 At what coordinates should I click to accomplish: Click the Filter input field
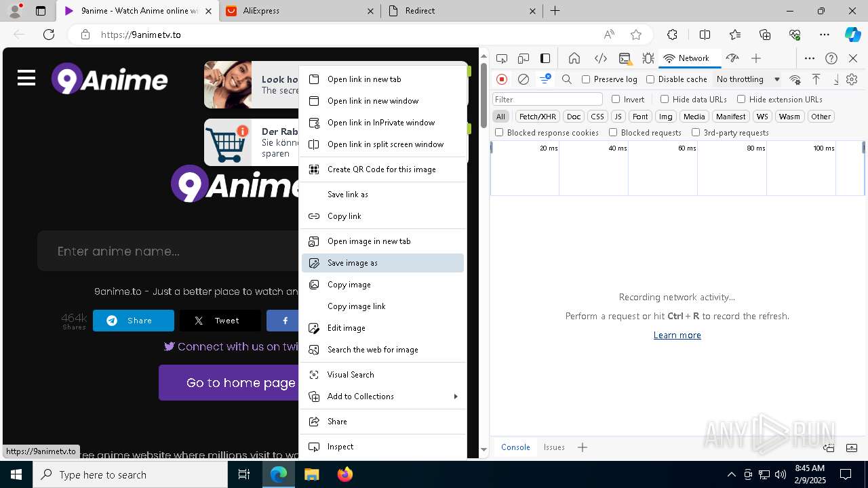[x=547, y=99]
